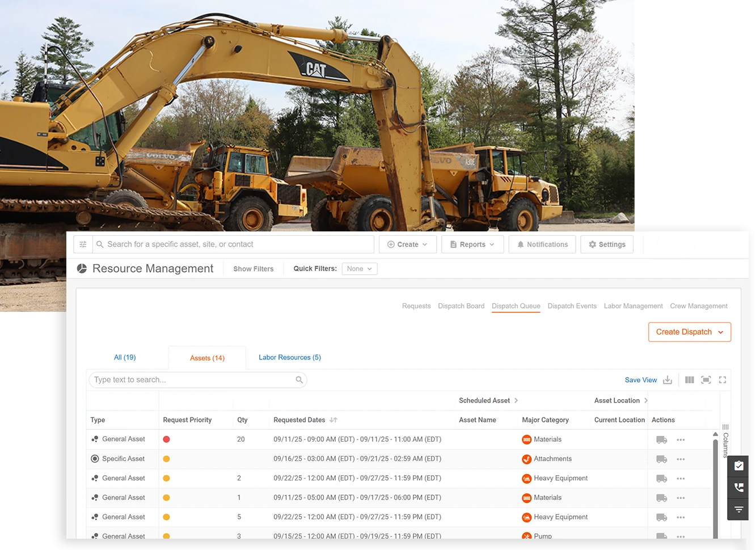This screenshot has height=550, width=756.
Task: Switch to column layout using the columns icon
Action: (689, 380)
